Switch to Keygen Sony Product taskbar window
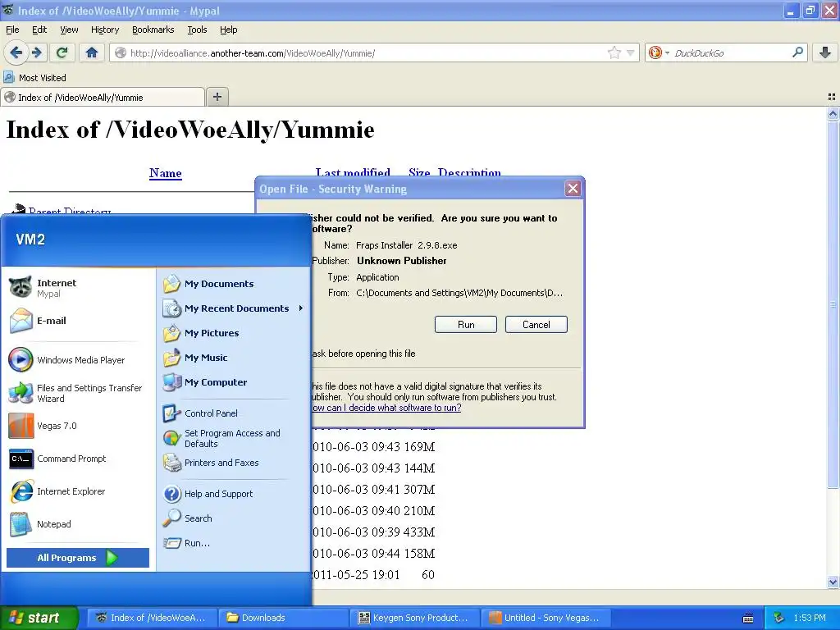The height and width of the screenshot is (630, 840). (x=414, y=618)
